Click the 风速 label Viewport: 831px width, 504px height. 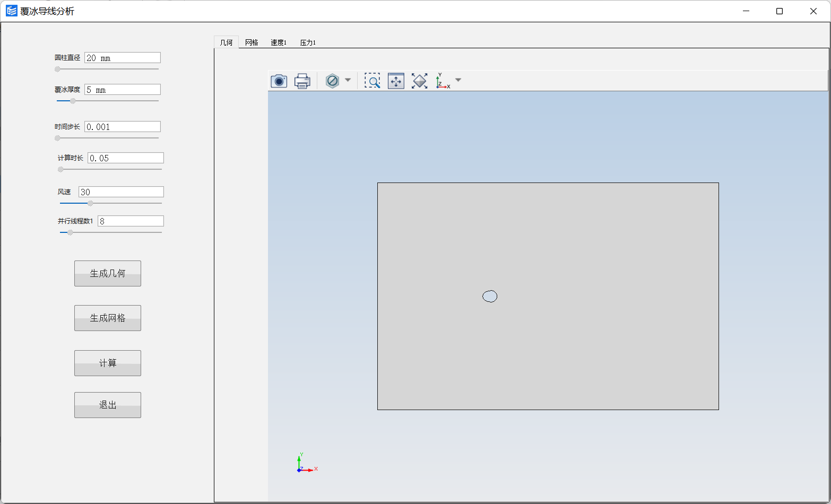[x=64, y=192]
